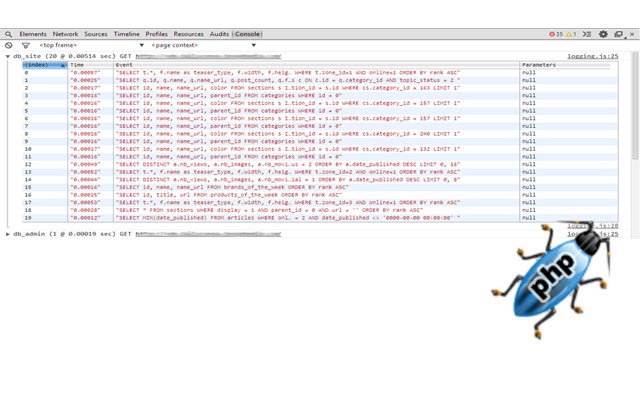The width and height of the screenshot is (640, 400).
Task: Click the products_of_the_week query
Action: [229, 195]
